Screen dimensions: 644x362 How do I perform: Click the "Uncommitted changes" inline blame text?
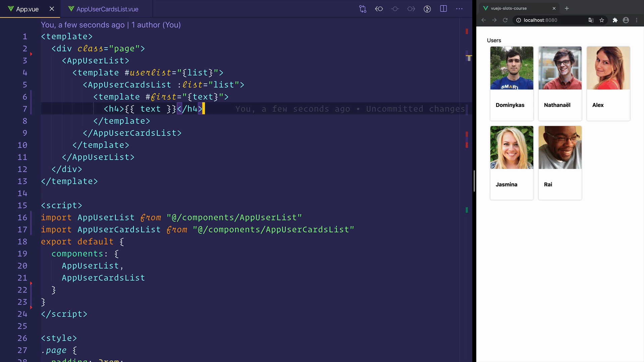[x=415, y=109]
